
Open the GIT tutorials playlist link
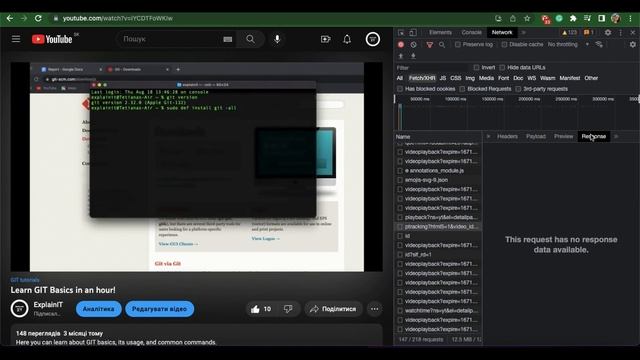pyautogui.click(x=25, y=280)
